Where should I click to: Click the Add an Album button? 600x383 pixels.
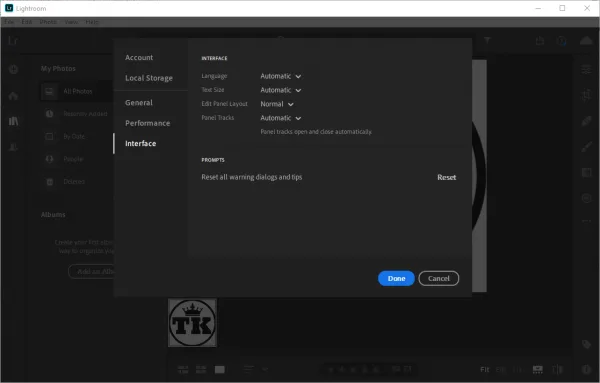[x=91, y=271]
